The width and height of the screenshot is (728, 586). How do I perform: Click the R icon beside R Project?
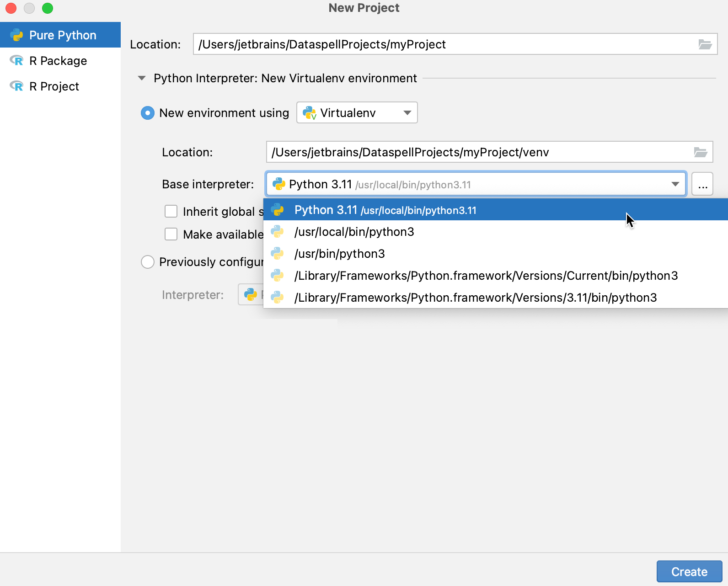17,86
